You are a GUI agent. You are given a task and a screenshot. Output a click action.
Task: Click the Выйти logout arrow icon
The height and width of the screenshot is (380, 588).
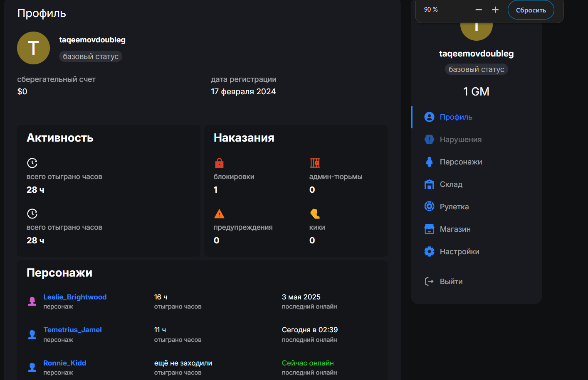pos(429,282)
